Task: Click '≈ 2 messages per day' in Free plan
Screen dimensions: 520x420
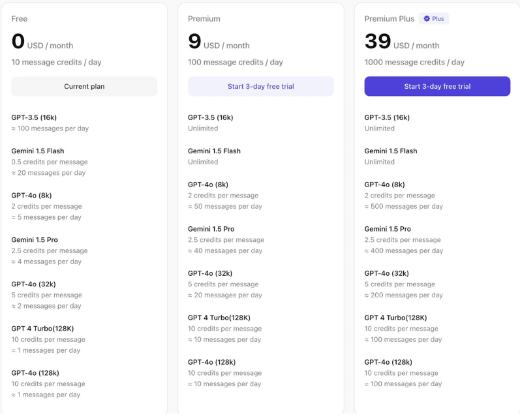Action: point(46,306)
